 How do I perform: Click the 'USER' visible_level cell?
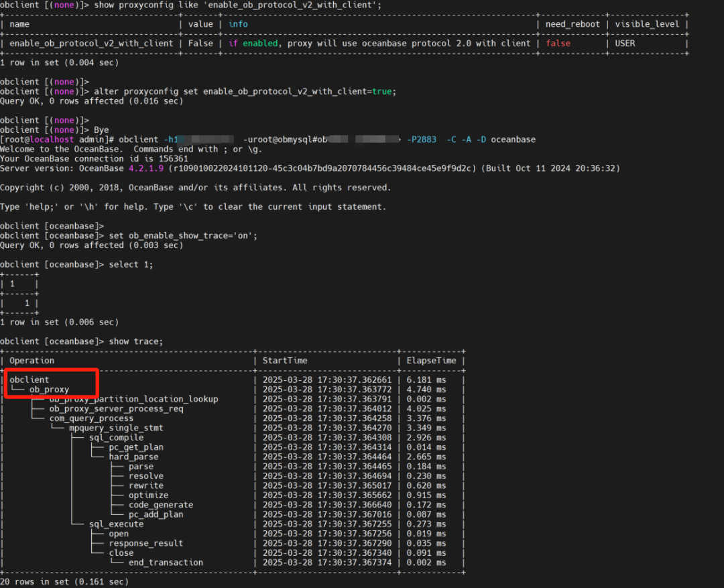tap(625, 44)
